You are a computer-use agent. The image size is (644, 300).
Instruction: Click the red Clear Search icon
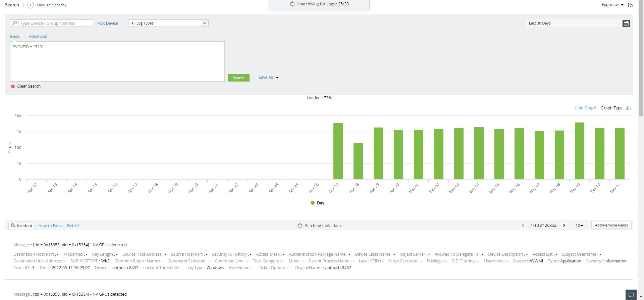(13, 86)
